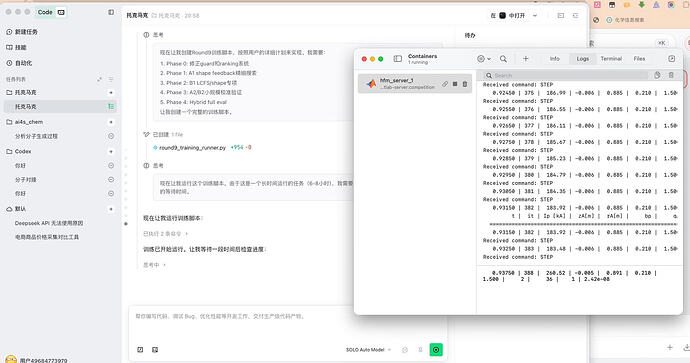This screenshot has height=363, width=690.
Task: Click the second image icon below the chat input
Action: pos(155,350)
